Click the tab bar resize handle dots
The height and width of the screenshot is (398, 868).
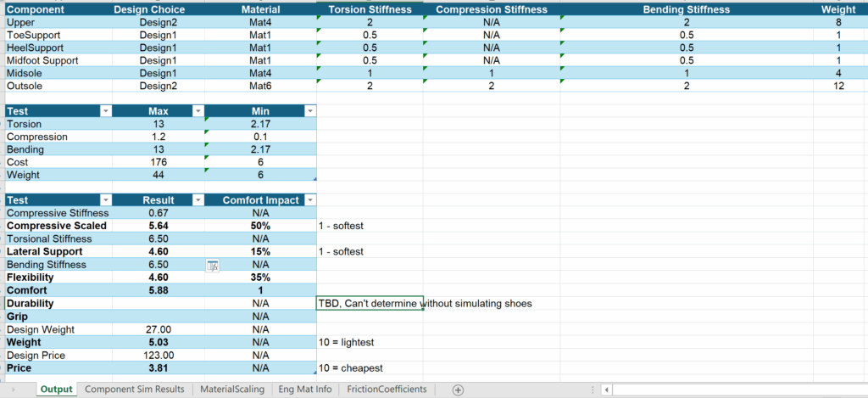[591, 390]
